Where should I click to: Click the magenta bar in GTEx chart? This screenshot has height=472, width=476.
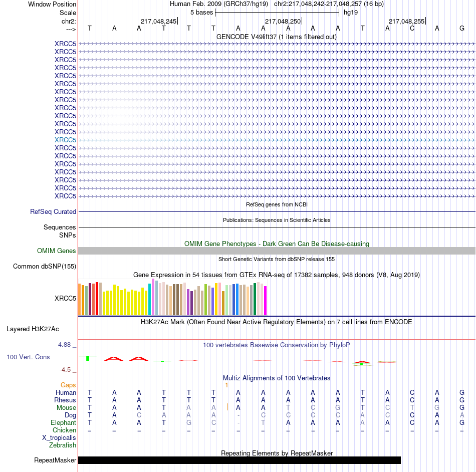pos(266,301)
